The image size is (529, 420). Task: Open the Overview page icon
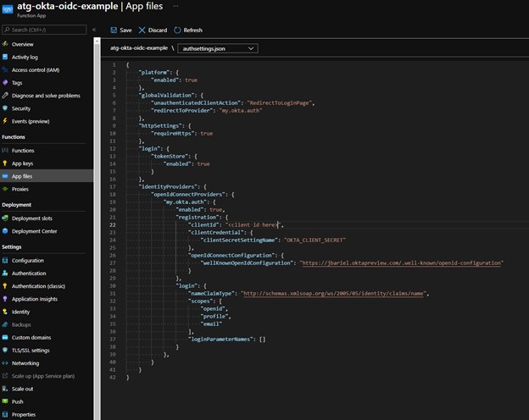6,44
